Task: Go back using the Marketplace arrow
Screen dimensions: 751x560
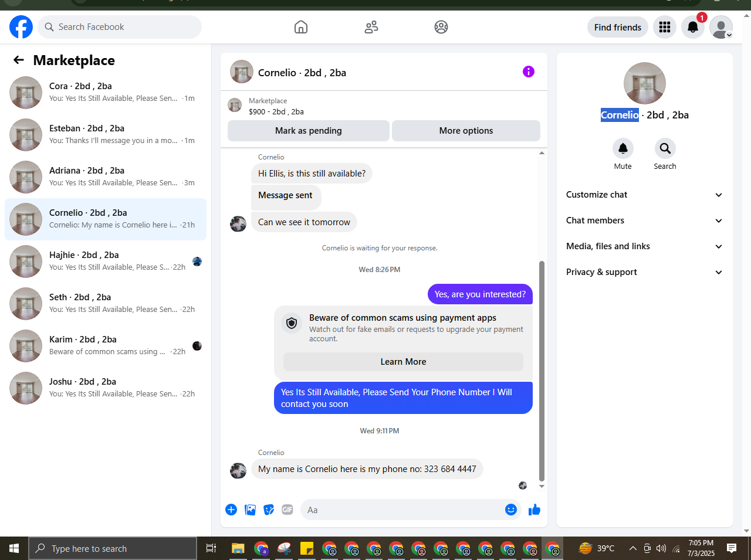Action: click(19, 60)
